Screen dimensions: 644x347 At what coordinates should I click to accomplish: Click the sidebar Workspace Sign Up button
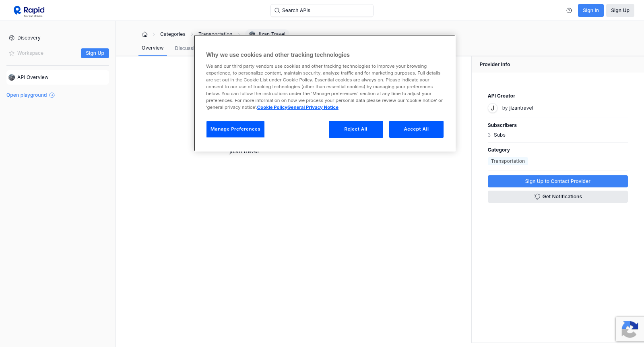95,53
